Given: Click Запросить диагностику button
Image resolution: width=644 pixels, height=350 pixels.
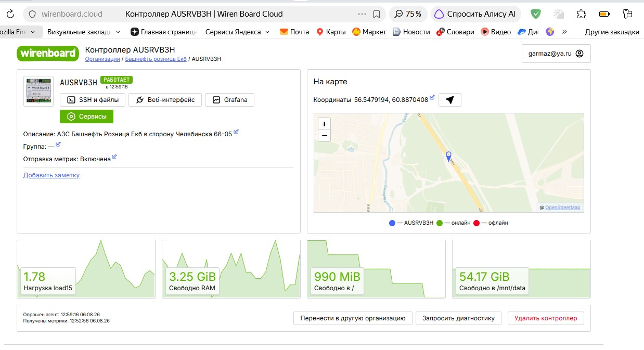Looking at the screenshot, I should point(458,318).
